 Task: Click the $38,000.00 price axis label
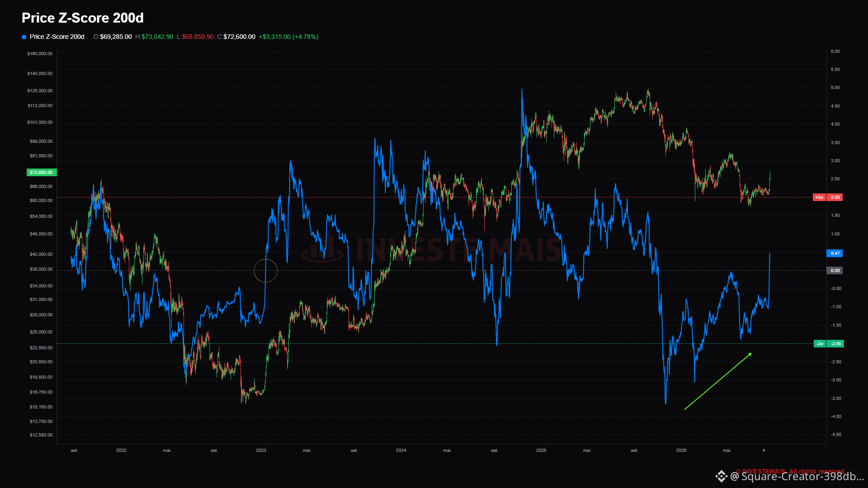[x=41, y=269]
